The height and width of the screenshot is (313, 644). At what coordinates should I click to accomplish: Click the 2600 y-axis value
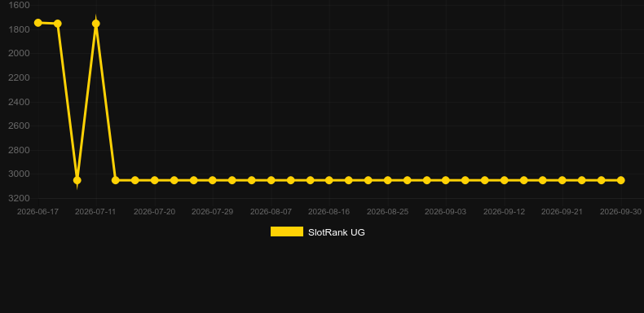tap(19, 126)
